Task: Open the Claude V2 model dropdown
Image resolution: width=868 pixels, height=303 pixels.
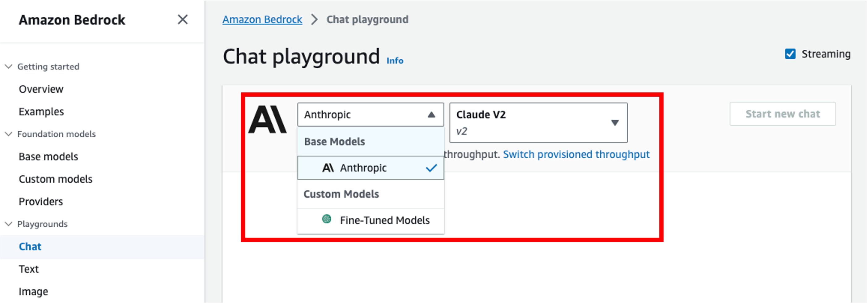Action: tap(538, 123)
